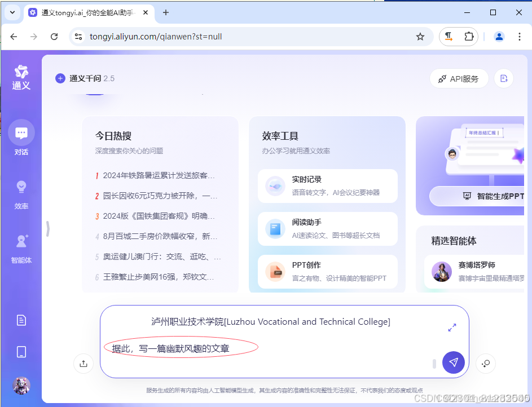Open the API服务 button
This screenshot has height=407, width=532.
459,78
